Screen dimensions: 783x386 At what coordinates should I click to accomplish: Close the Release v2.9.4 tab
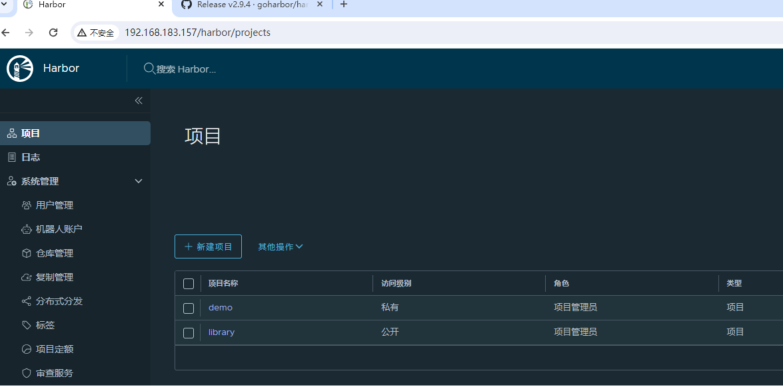(320, 4)
